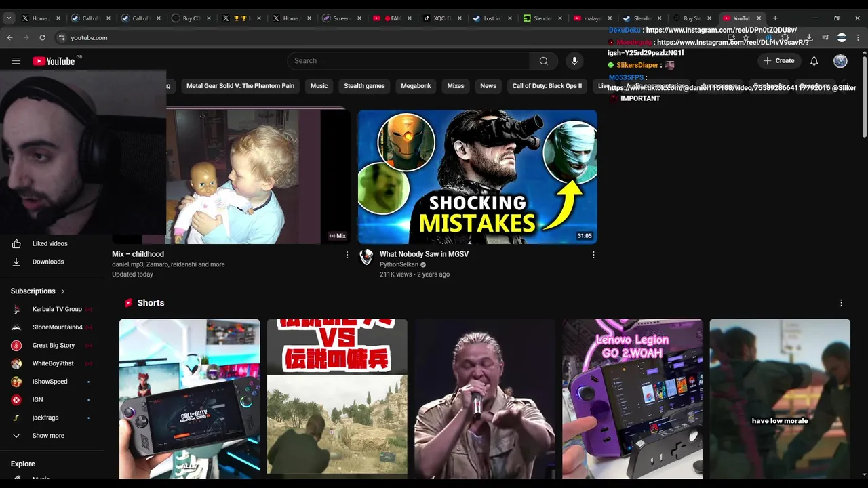The image size is (868, 488).
Task: Select the Mixes filter chip
Action: 456,86
